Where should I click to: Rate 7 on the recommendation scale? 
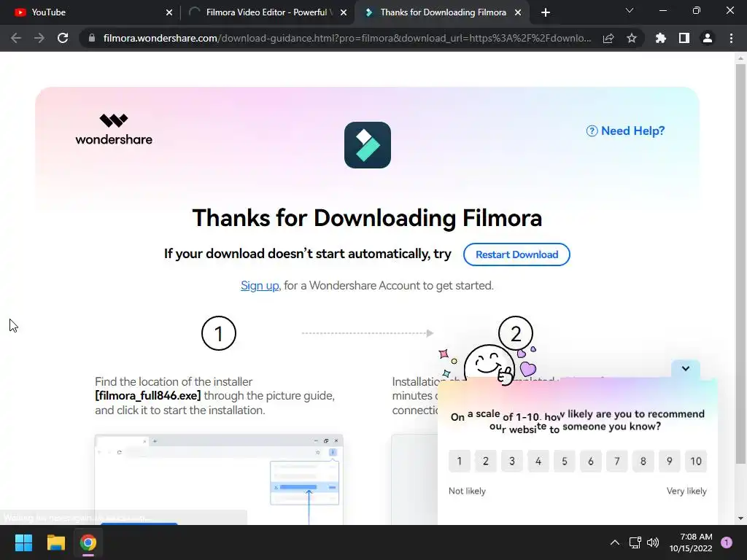(x=617, y=461)
